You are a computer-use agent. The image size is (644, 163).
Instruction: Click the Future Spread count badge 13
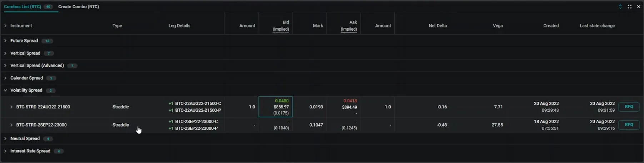47,41
